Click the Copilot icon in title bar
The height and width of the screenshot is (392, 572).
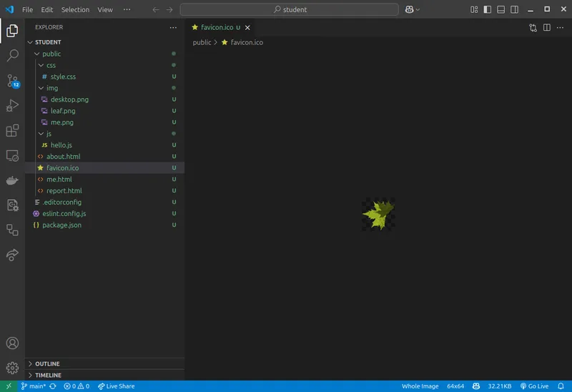(409, 9)
